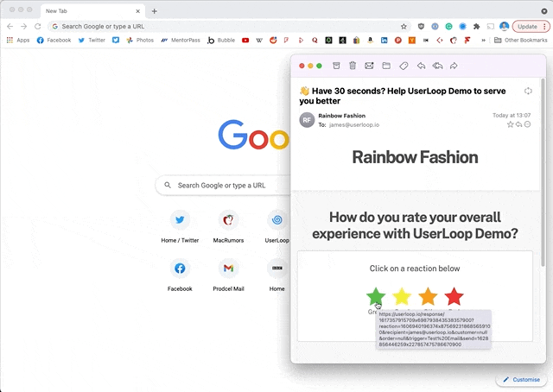The height and width of the screenshot is (392, 553).
Task: Open the 1Password extension icon
Action: click(435, 27)
